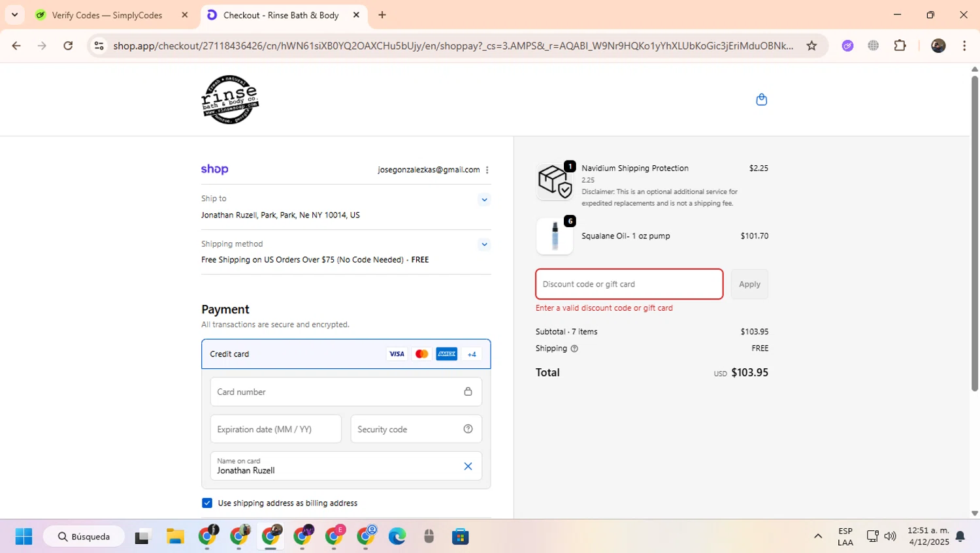
Task: Open the account options three-dot menu
Action: (487, 170)
